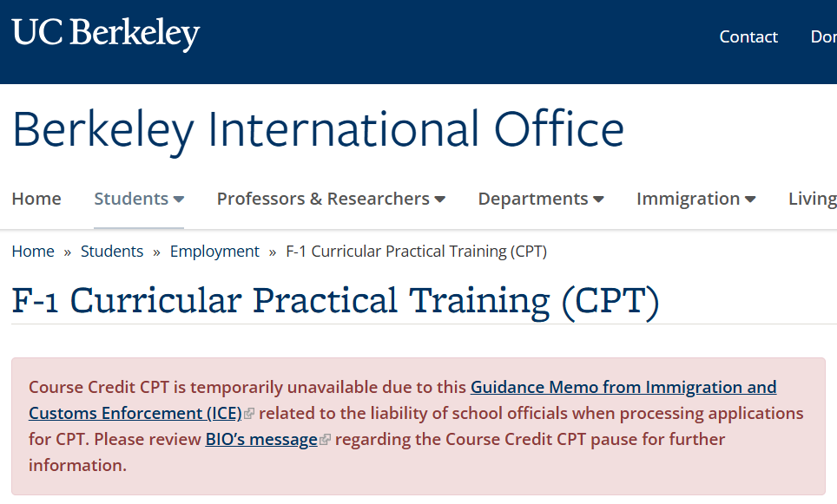Select the Students menu label
The image size is (837, 504).
(131, 199)
